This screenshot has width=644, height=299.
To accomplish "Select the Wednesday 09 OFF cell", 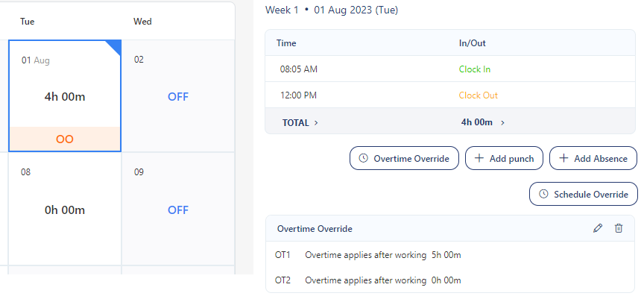I will pos(178,210).
